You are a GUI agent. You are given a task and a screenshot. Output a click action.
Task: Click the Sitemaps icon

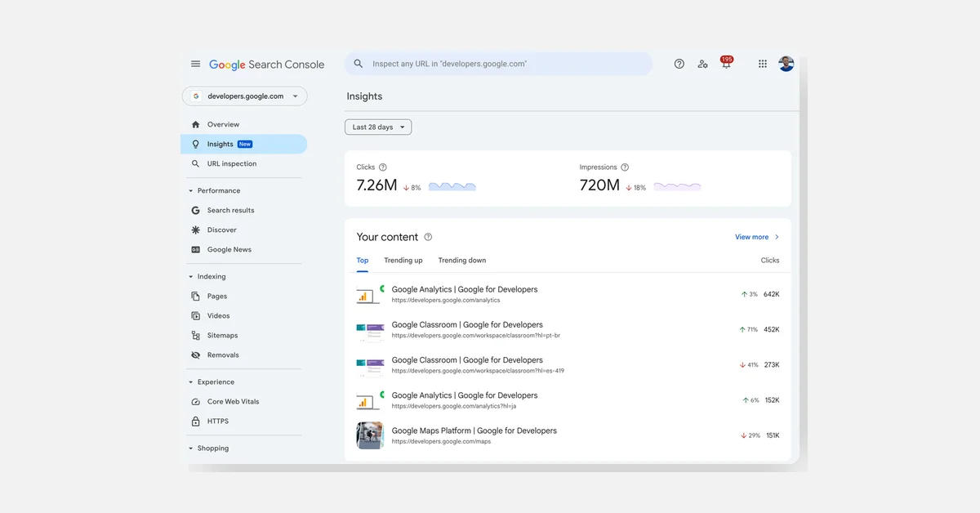[x=195, y=335]
